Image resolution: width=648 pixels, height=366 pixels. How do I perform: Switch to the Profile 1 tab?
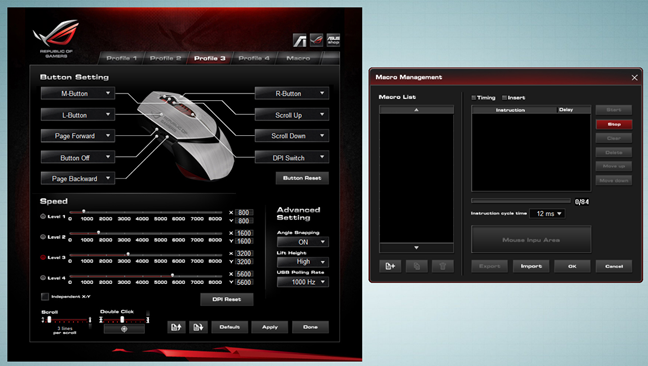(x=121, y=58)
